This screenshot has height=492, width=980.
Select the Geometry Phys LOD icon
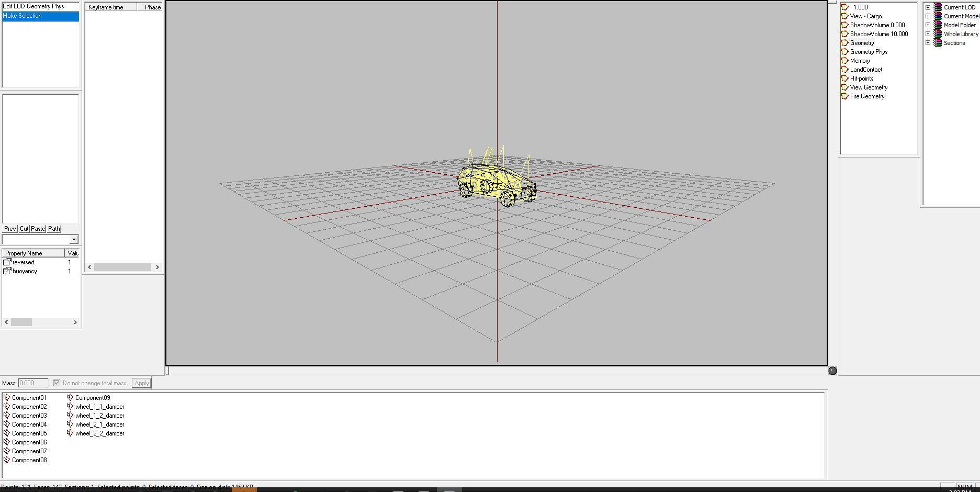point(844,52)
